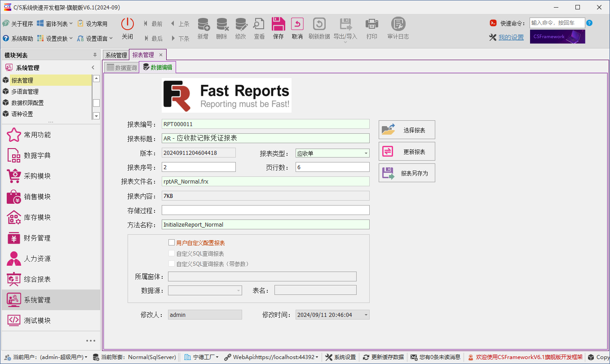Open the 数据字典 module

[x=50, y=155]
